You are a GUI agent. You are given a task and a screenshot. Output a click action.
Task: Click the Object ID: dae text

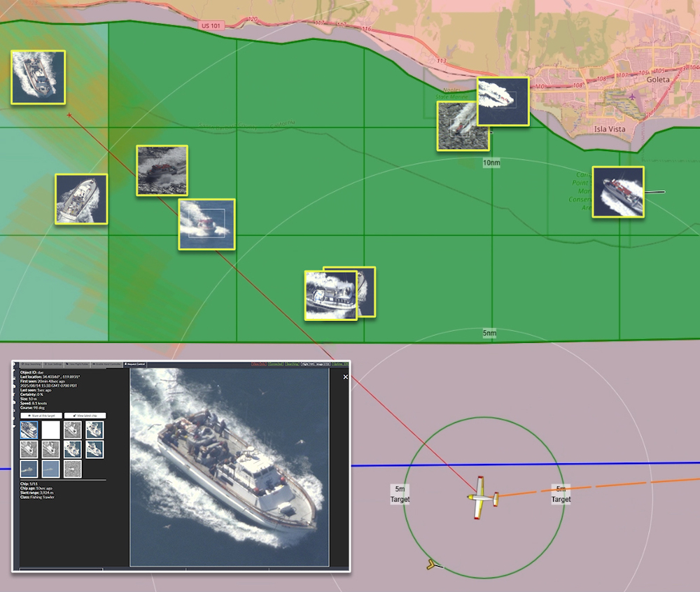click(32, 372)
